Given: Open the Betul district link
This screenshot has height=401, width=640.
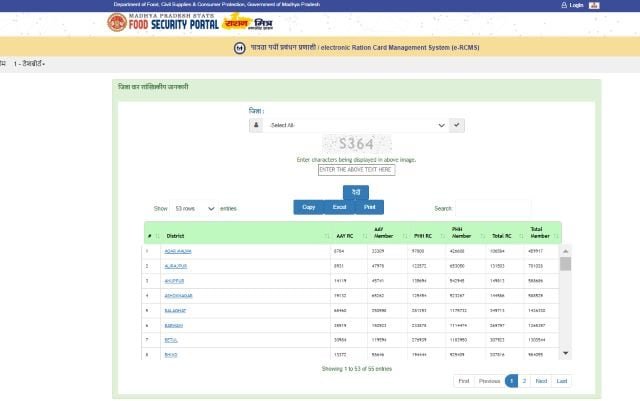Looking at the screenshot, I should pyautogui.click(x=171, y=340).
